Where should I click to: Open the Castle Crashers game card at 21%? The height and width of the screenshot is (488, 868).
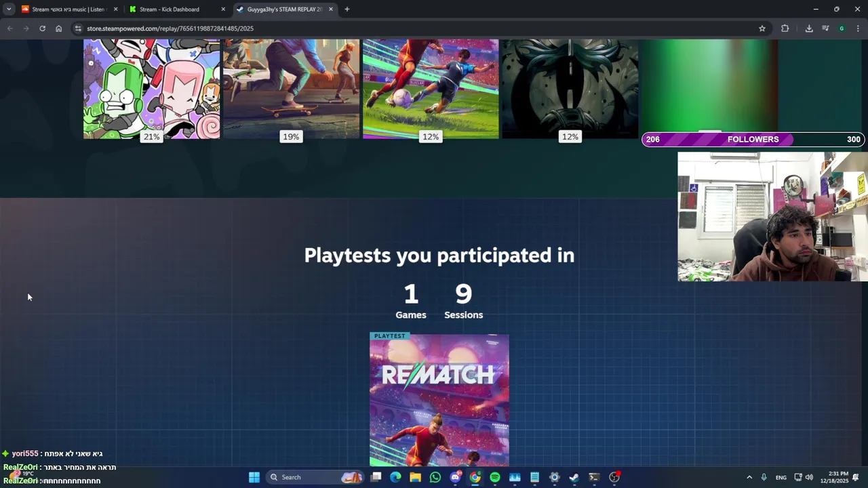pos(151,89)
